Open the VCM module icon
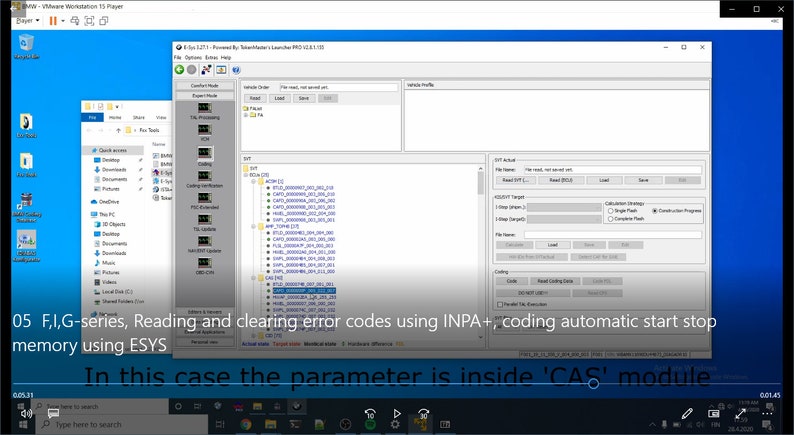The width and height of the screenshot is (794, 435). 205,130
